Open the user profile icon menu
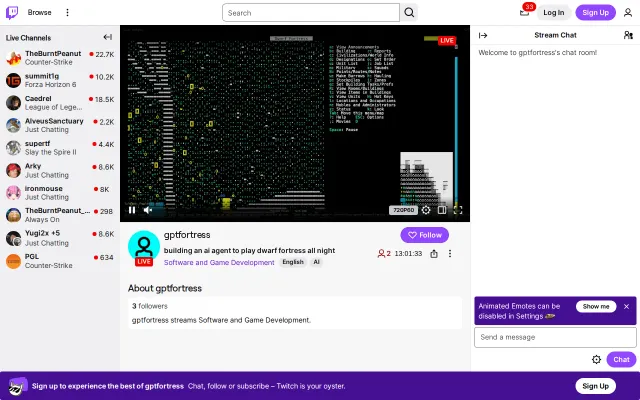Viewport: 640px width, 400px height. (628, 13)
